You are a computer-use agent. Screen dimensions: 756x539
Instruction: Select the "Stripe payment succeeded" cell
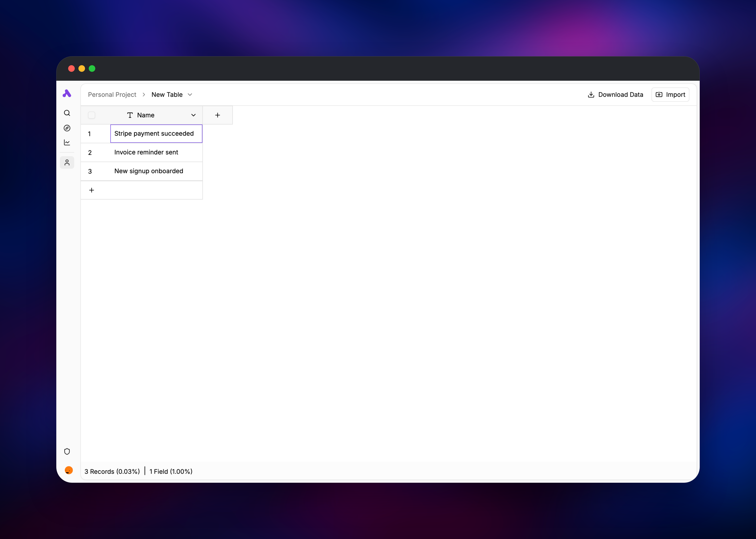156,134
